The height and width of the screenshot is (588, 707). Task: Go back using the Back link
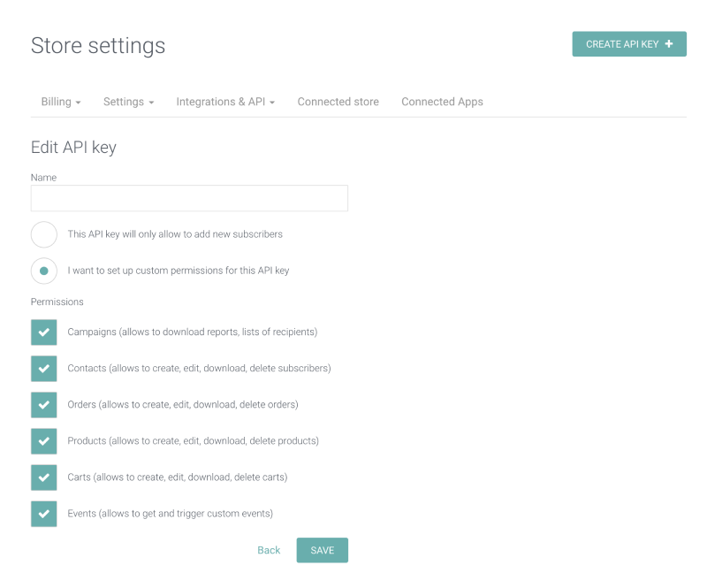coord(269,549)
